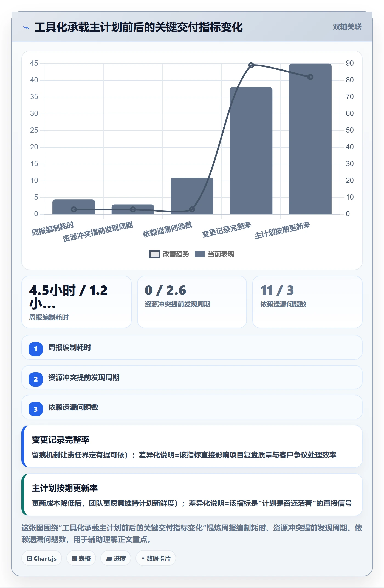Click the trend line point on 资源冲突提前发现周期
Screen dimensions: 384x588
pyautogui.click(x=133, y=209)
